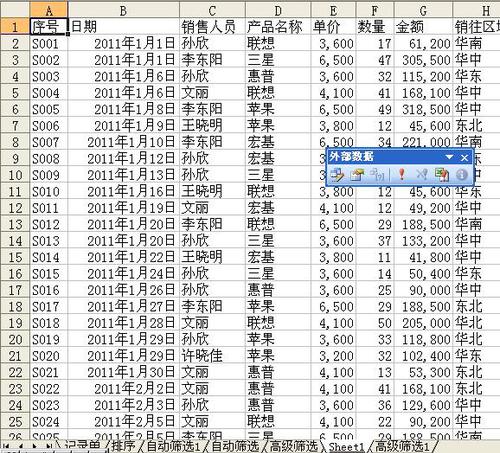Select row 21 header
Image resolution: width=500 pixels, height=453 pixels.
(x=15, y=356)
